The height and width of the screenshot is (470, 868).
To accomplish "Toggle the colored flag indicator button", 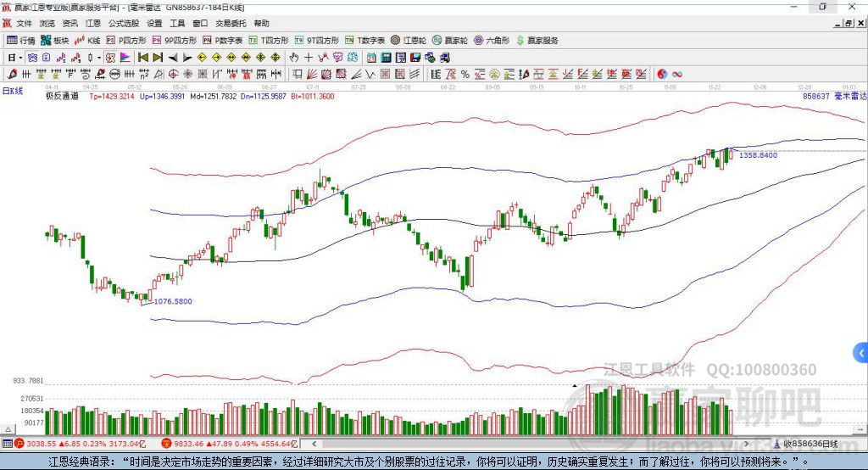I will 125,58.
